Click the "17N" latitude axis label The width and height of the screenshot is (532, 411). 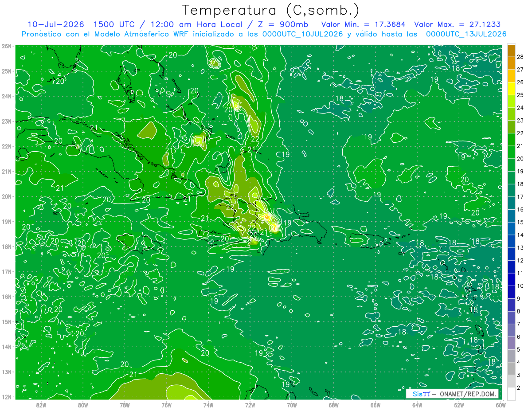(7, 271)
